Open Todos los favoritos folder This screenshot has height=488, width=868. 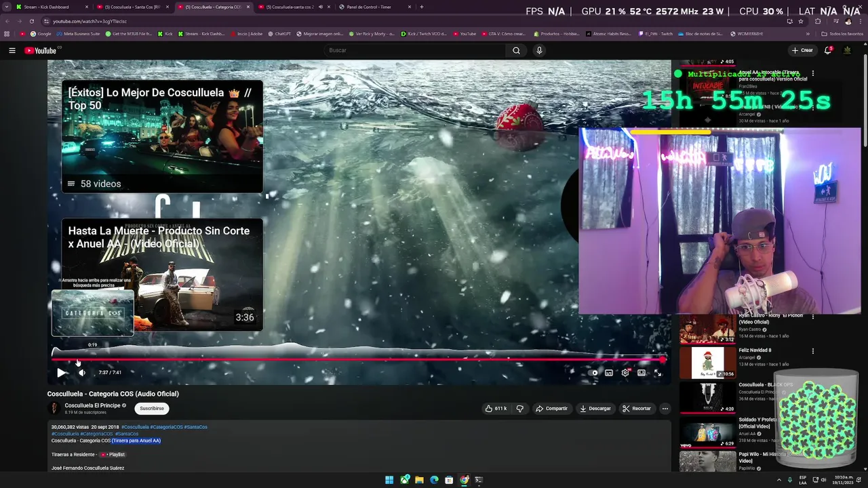(842, 33)
